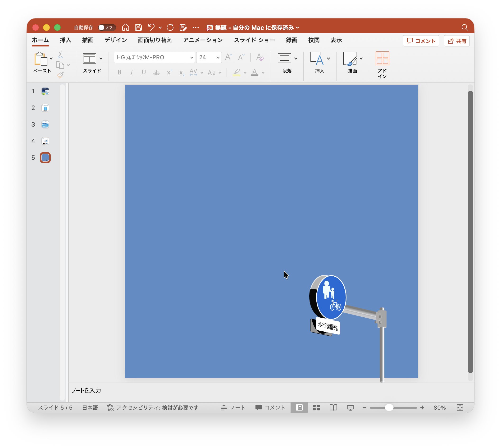This screenshot has width=501, height=448.
Task: Click the Format Painter brush icon
Action: (x=60, y=75)
